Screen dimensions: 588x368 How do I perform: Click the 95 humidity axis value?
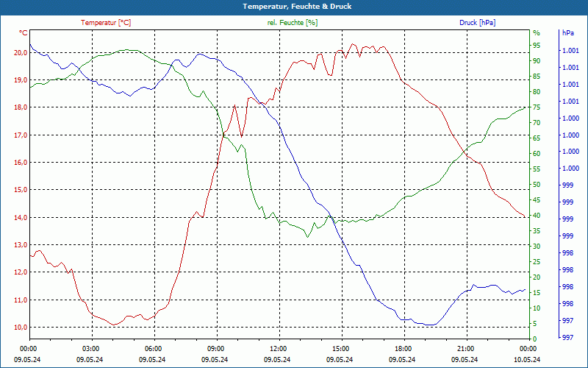pyautogui.click(x=537, y=46)
